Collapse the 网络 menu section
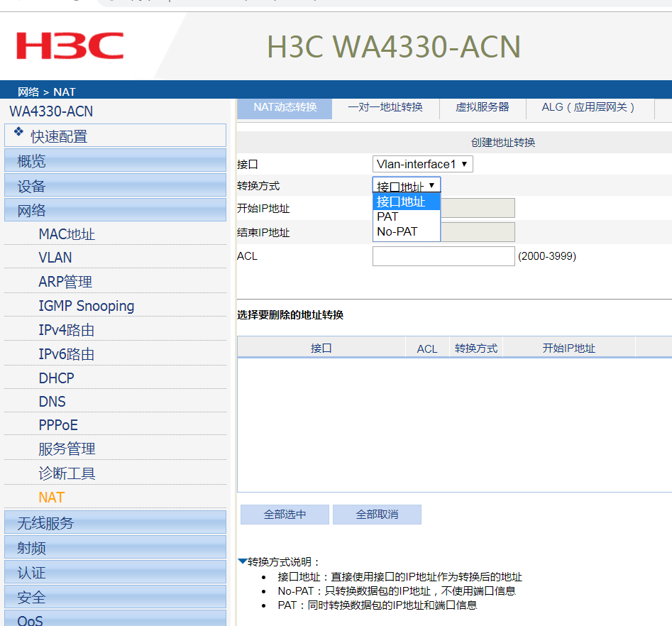 click(115, 209)
